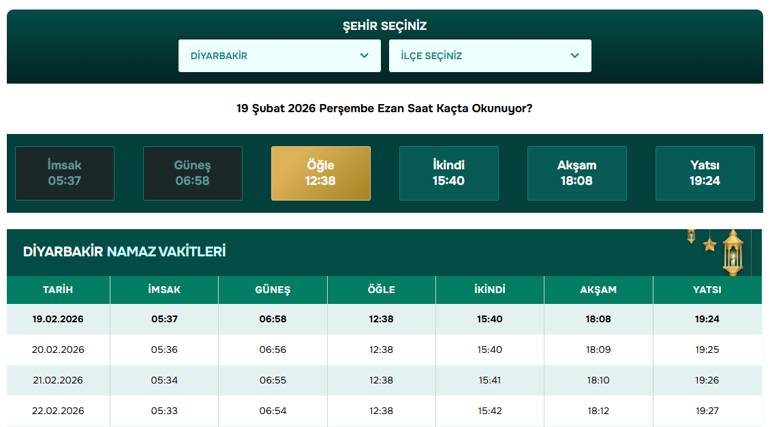Viewport: 770px width, 427px height.
Task: Click the chevron arrow in the district selector
Action: click(575, 55)
